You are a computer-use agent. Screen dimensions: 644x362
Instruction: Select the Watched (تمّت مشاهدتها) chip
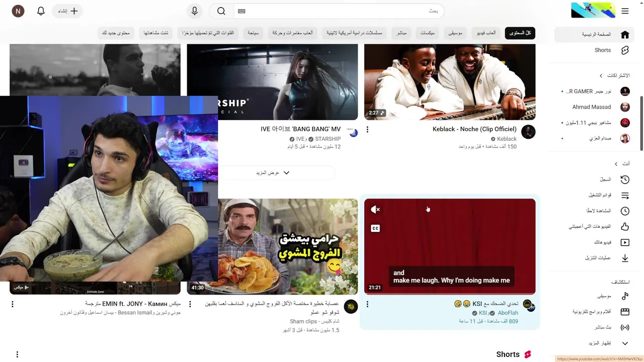click(156, 33)
